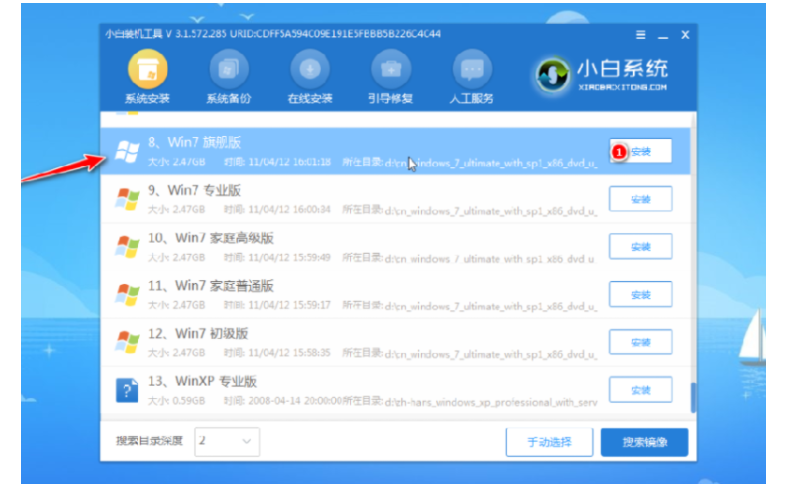Click the Windows logo beside Win7 家庭普通版

pos(127,294)
